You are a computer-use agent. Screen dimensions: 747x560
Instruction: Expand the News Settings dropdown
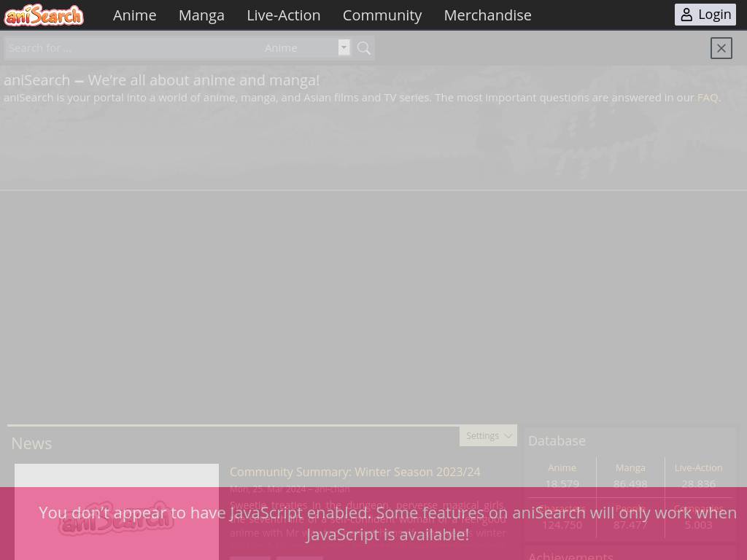(x=488, y=435)
